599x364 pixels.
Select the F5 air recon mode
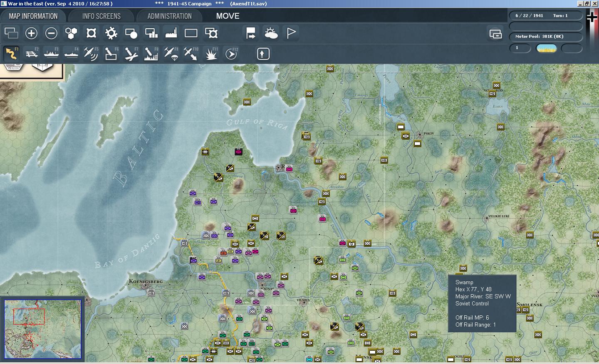pos(91,54)
